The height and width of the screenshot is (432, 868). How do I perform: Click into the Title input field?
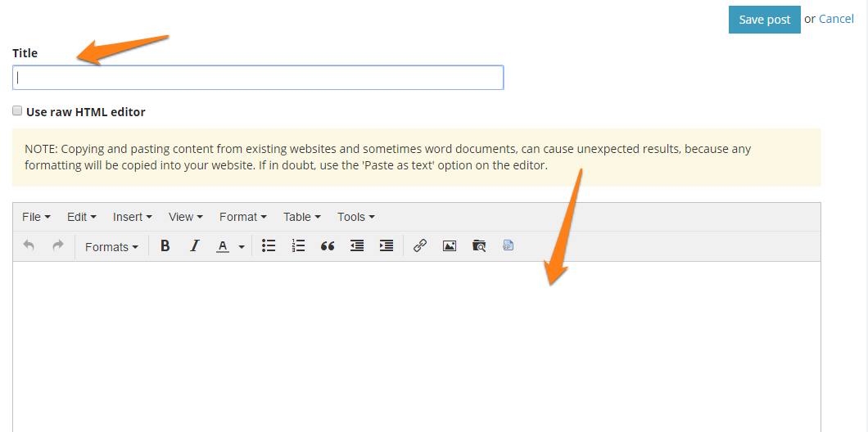[258, 78]
